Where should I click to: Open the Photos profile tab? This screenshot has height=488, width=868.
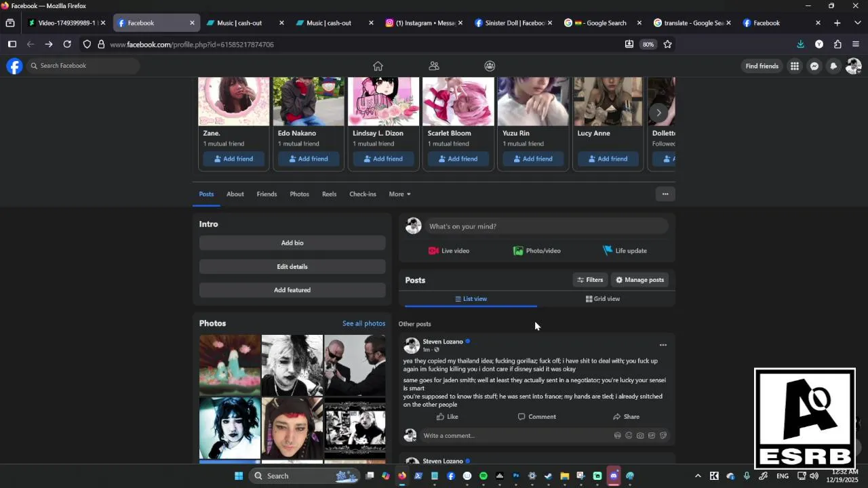click(x=299, y=194)
